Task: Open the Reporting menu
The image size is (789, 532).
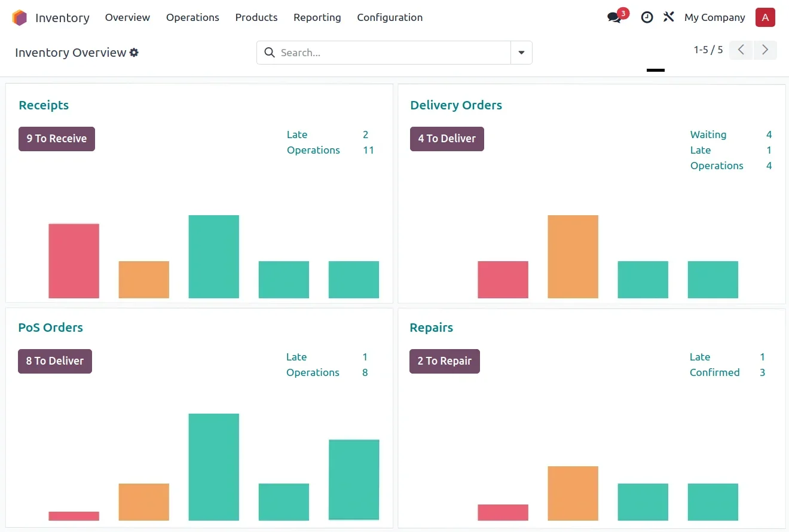Action: point(317,17)
